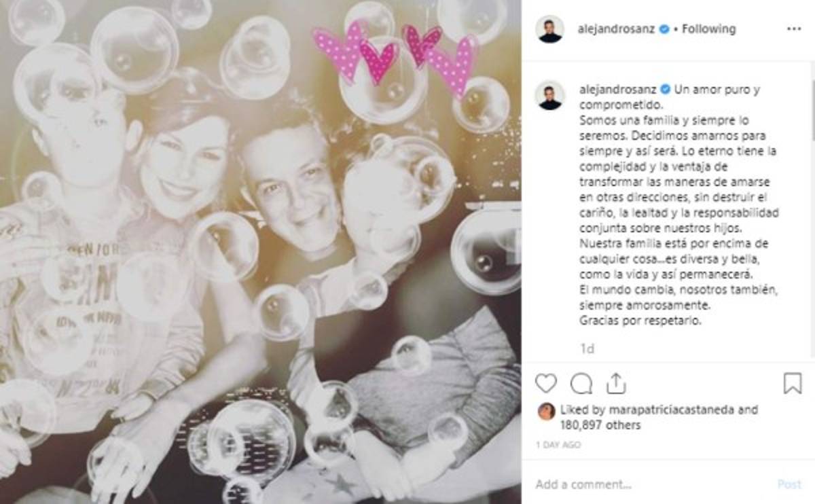Click the family photo with bubbles
The width and height of the screenshot is (815, 504).
pyautogui.click(x=261, y=252)
